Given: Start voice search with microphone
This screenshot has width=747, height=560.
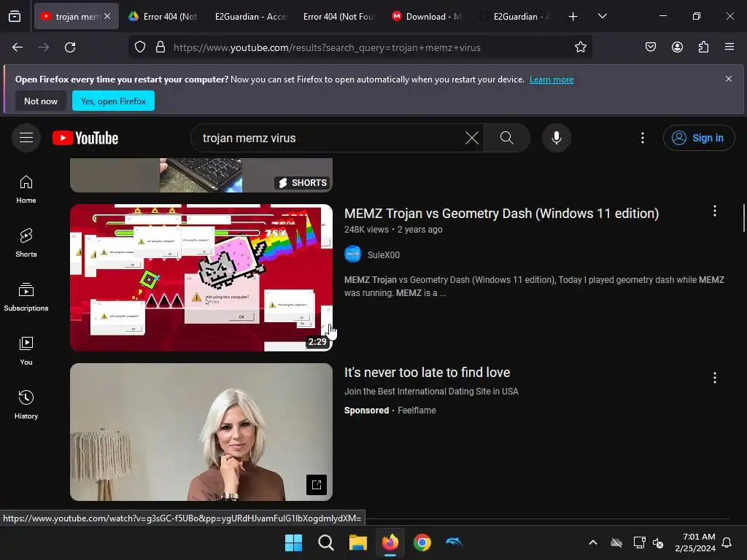Looking at the screenshot, I should tap(556, 138).
